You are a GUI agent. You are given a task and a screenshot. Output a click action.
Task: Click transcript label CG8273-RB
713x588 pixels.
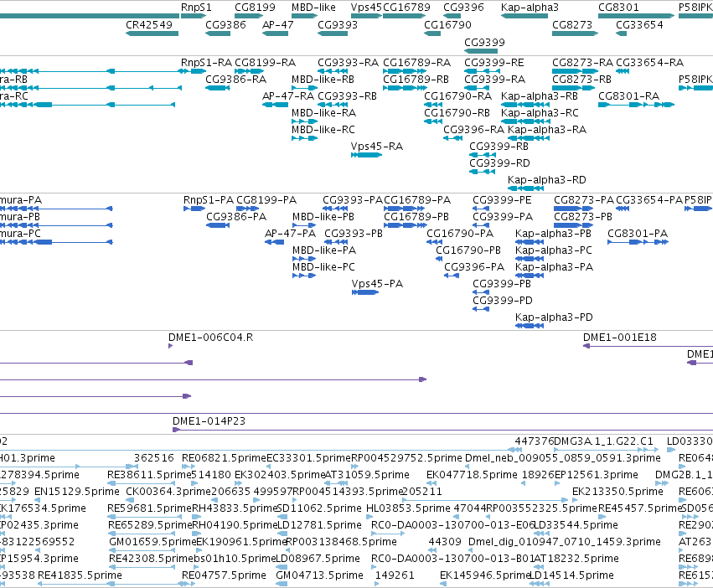click(x=582, y=79)
